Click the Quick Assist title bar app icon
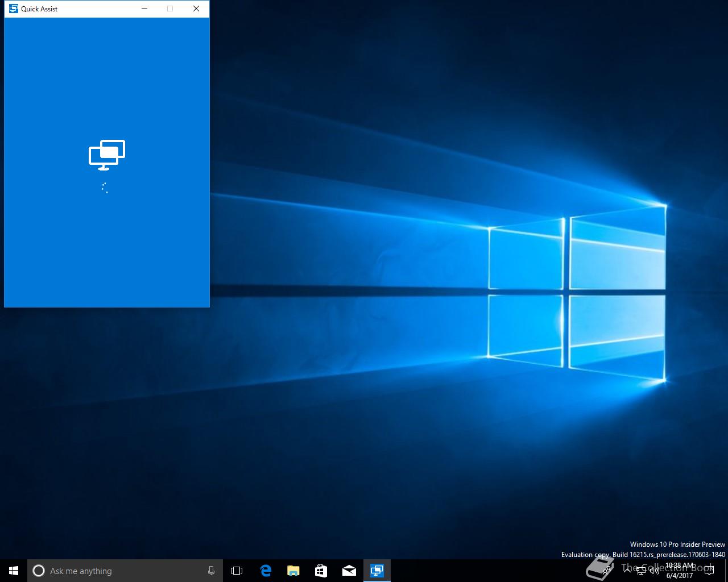The image size is (728, 582). [x=13, y=9]
